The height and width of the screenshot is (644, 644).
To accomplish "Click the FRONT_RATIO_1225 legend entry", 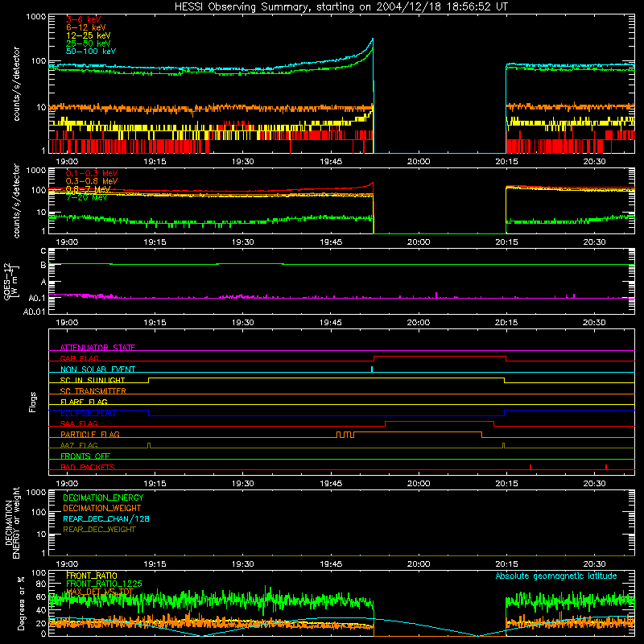I will (104, 584).
